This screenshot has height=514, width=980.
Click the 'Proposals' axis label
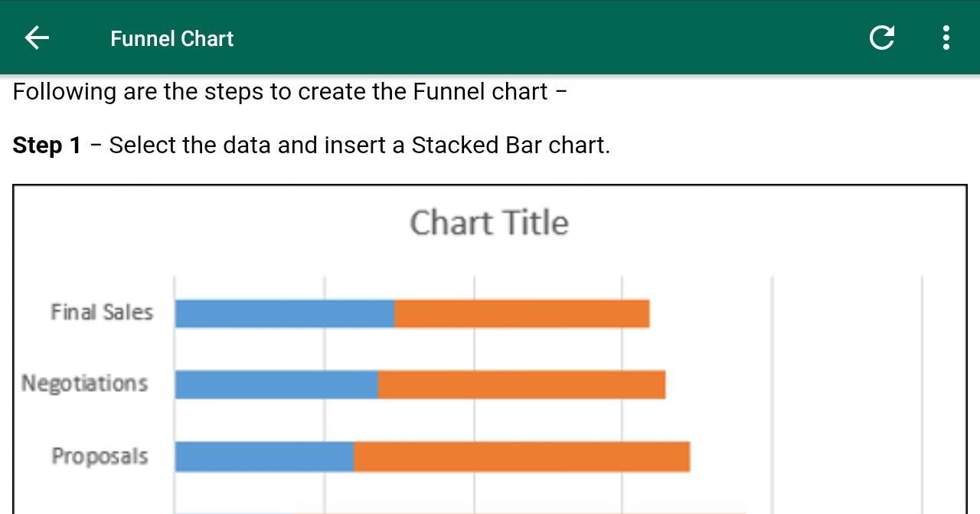click(x=100, y=456)
